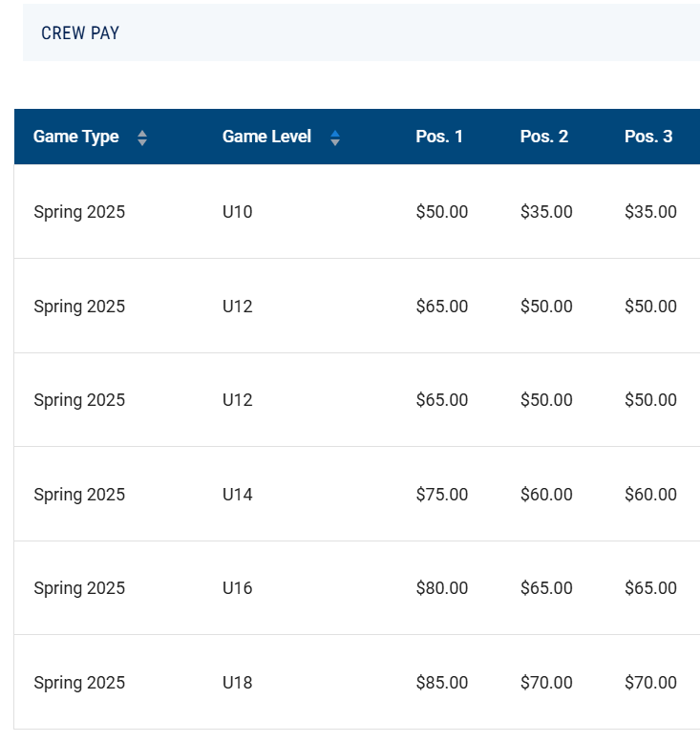This screenshot has width=700, height=742.
Task: Click the $75.00 Pos. 1 pay for U14
Action: click(442, 495)
